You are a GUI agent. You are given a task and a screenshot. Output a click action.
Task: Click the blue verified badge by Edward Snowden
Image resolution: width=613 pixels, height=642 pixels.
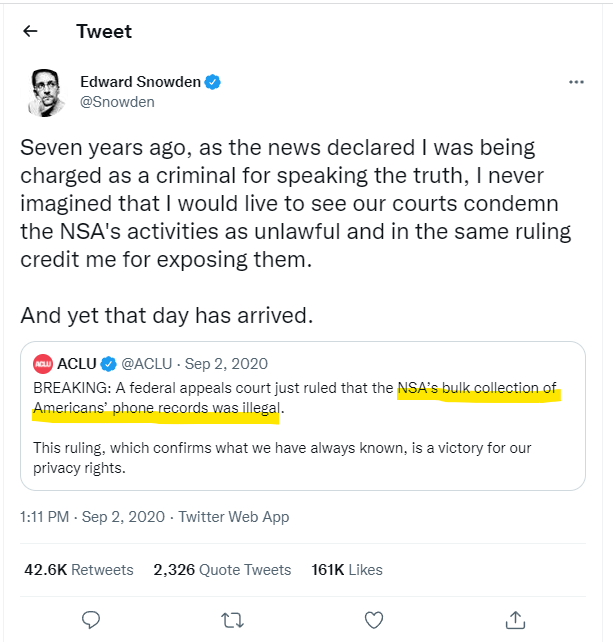(213, 82)
